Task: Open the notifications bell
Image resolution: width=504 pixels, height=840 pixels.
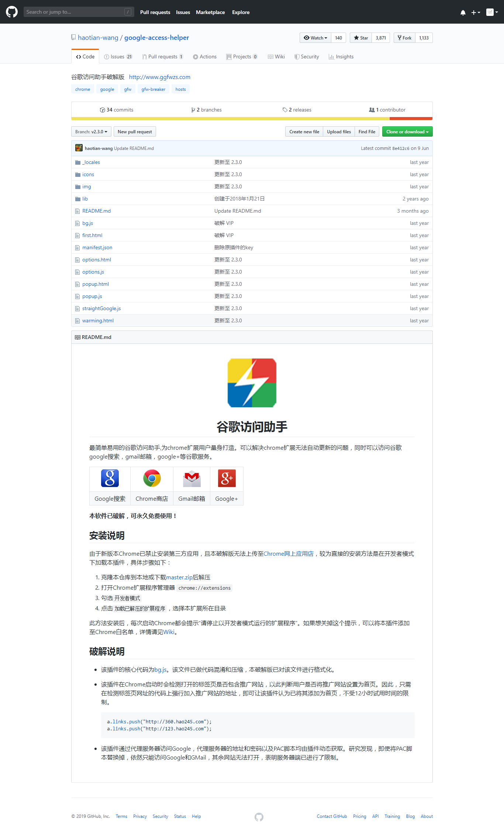Action: coord(463,12)
